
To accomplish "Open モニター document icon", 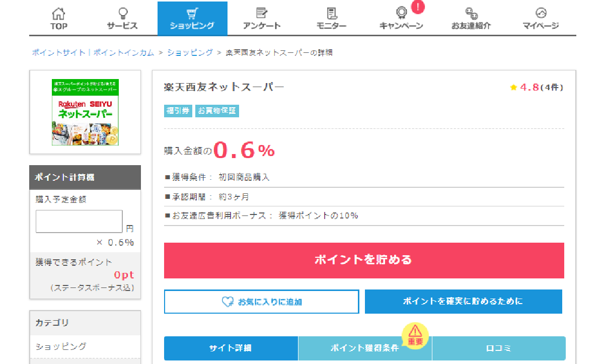I will click(x=331, y=13).
